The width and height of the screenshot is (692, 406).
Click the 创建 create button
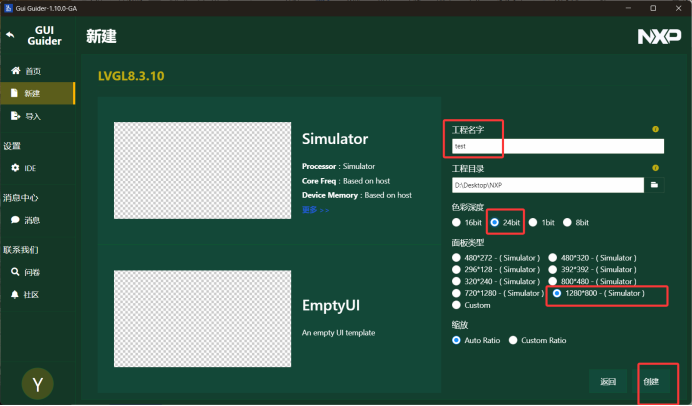(651, 381)
